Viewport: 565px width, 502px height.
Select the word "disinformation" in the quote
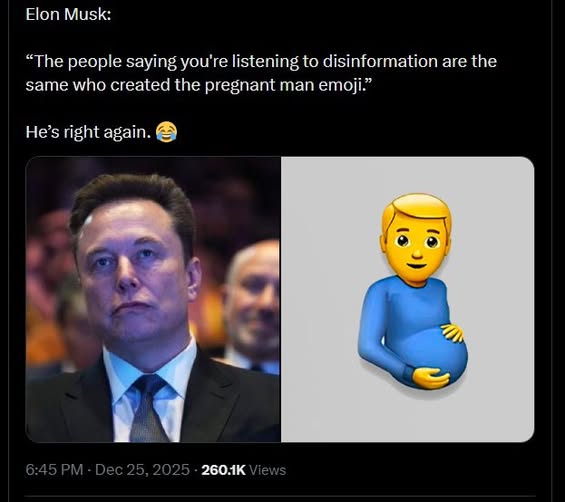click(380, 61)
